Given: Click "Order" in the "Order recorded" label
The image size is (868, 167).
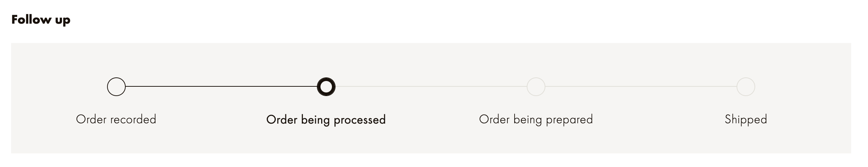Looking at the screenshot, I should pos(91,119).
